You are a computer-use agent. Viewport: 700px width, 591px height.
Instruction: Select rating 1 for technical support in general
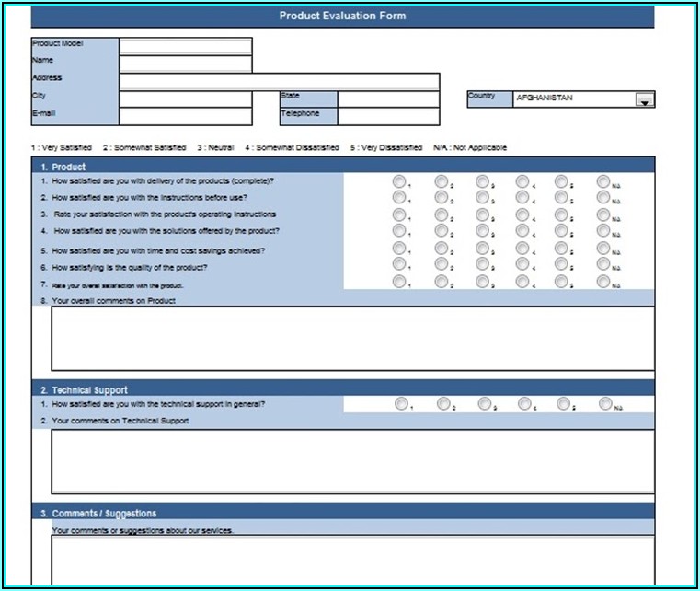401,403
